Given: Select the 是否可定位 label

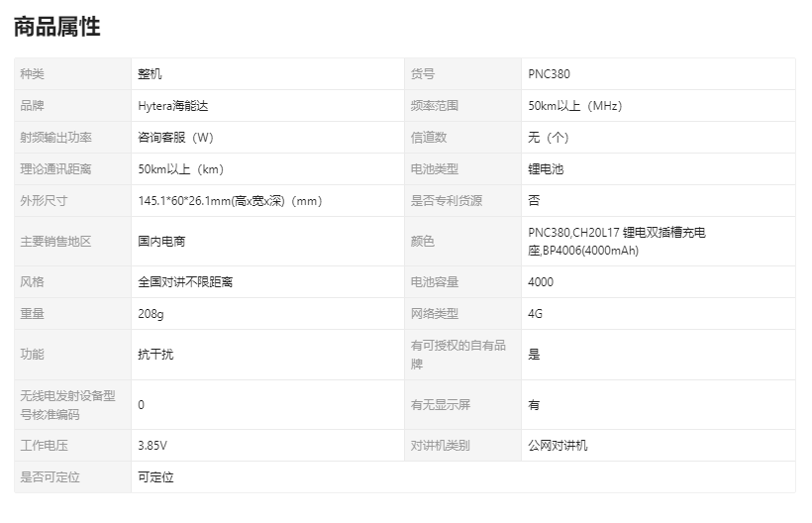Looking at the screenshot, I should coord(51,476).
